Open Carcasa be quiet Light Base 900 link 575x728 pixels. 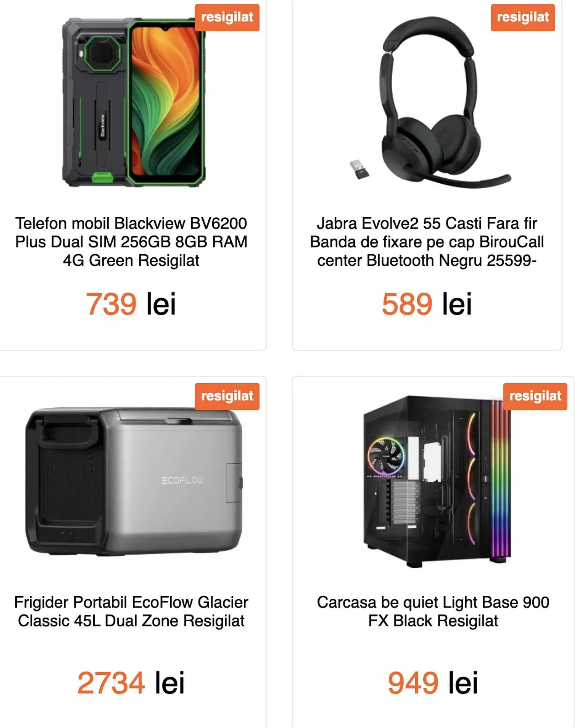(433, 612)
